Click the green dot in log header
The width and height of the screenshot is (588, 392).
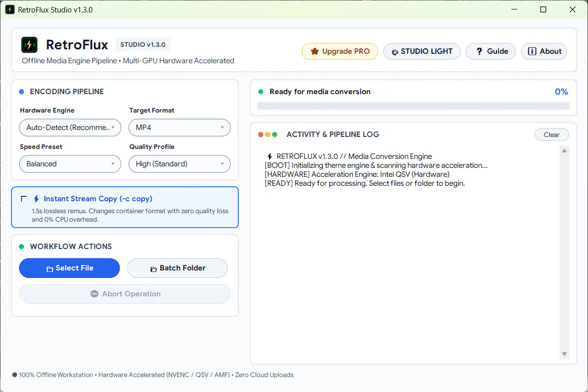tap(275, 134)
